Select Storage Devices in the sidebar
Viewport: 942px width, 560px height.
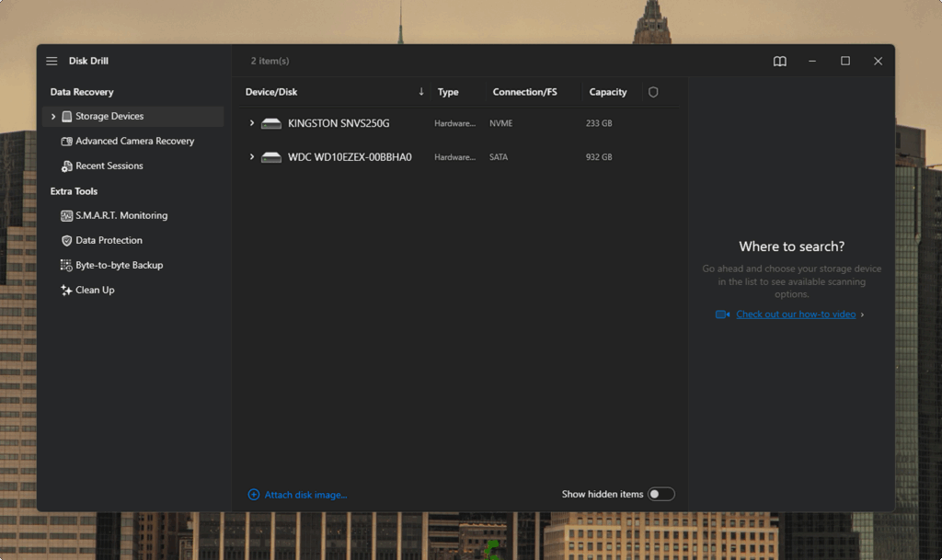tap(133, 117)
